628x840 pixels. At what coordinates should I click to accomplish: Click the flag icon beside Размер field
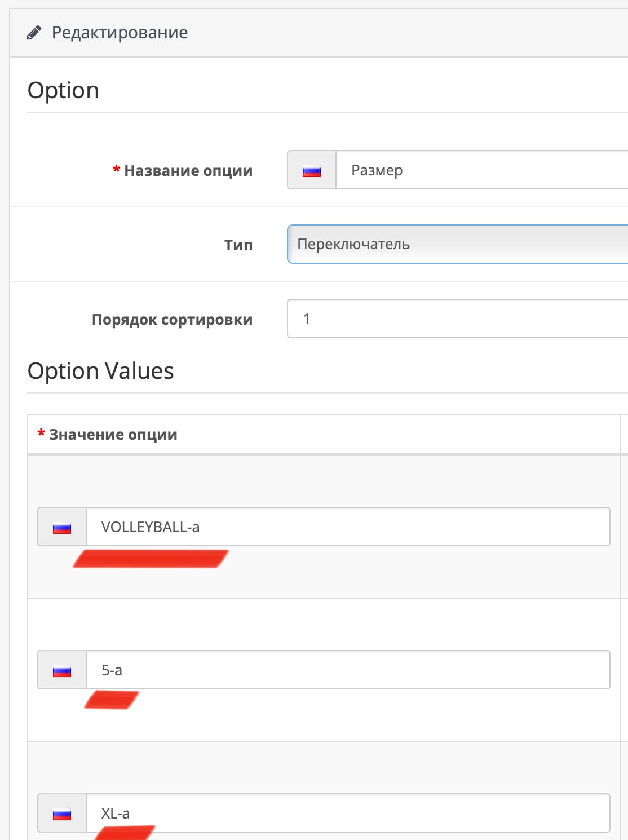tap(312, 170)
